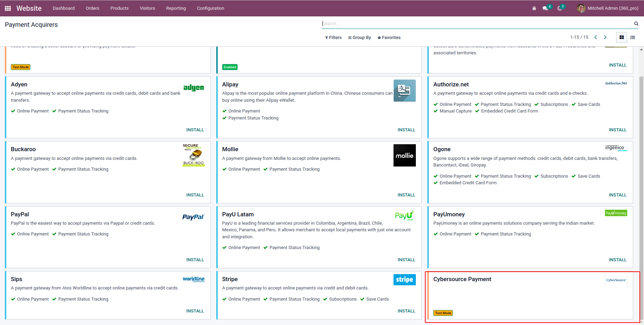This screenshot has height=325, width=644.
Task: Click Test Mode badge on Cybersource Payment
Action: click(x=443, y=313)
